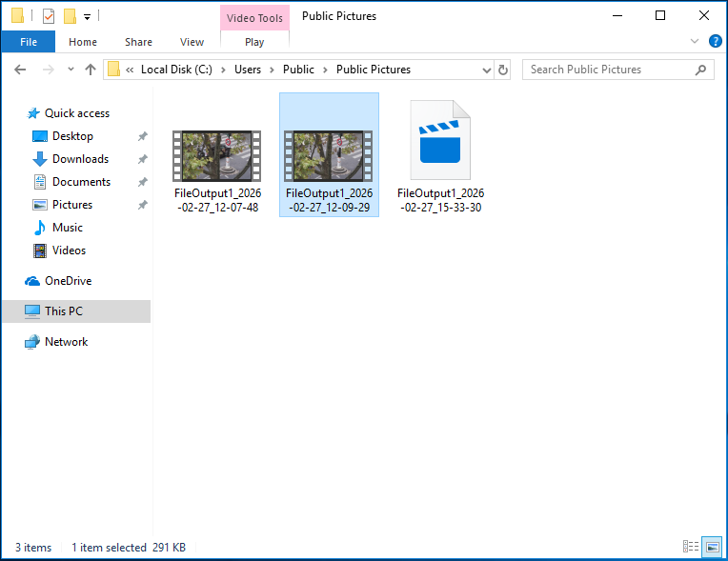Viewport: 728px width, 561px height.
Task: Open the recent locations dropdown arrow
Action: pos(71,70)
